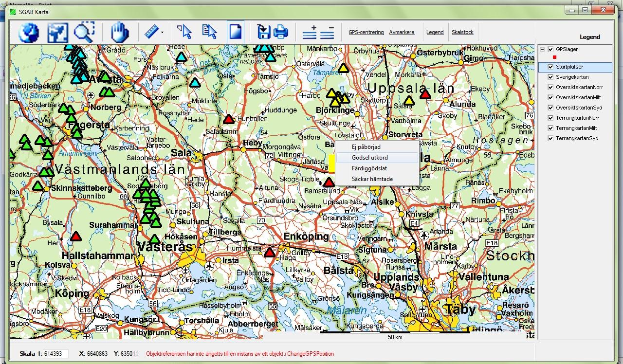Uncheck the Sverigekartan layer checkbox
This screenshot has width=623, height=364.
(x=551, y=77)
